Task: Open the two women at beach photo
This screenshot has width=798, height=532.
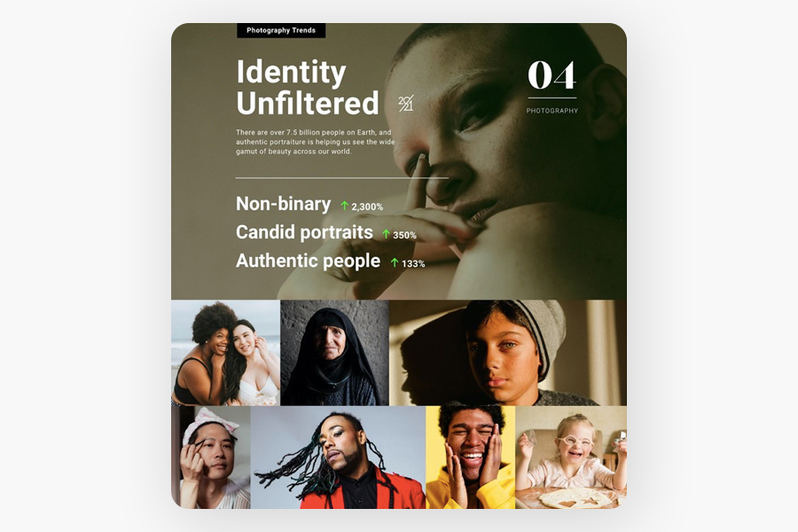Action: point(225,353)
